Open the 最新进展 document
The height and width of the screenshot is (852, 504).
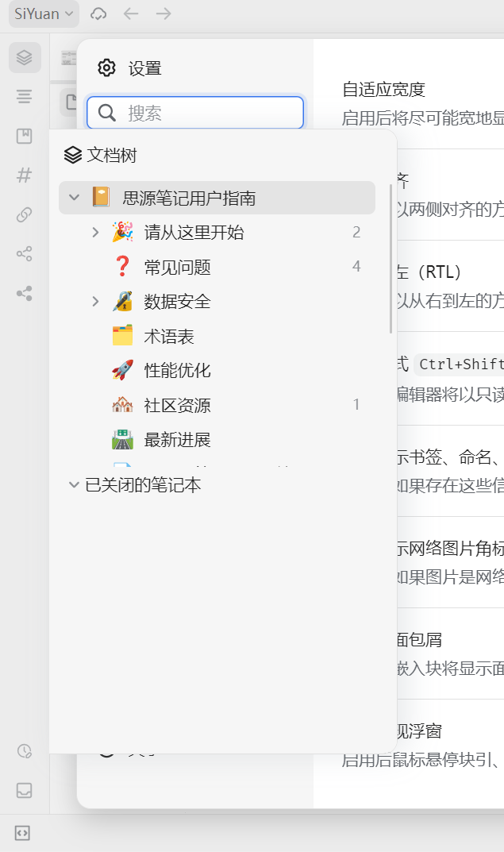pos(177,440)
